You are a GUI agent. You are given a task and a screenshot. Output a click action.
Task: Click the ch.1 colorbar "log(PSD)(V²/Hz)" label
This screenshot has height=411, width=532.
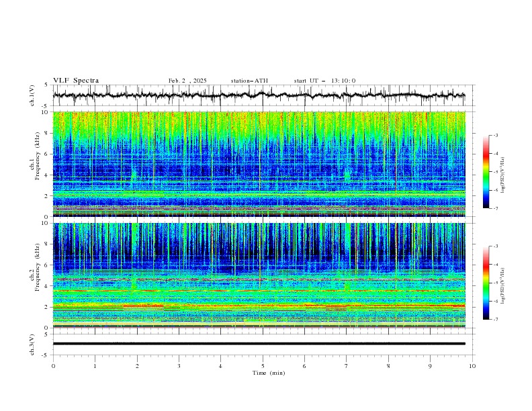[x=503, y=175]
